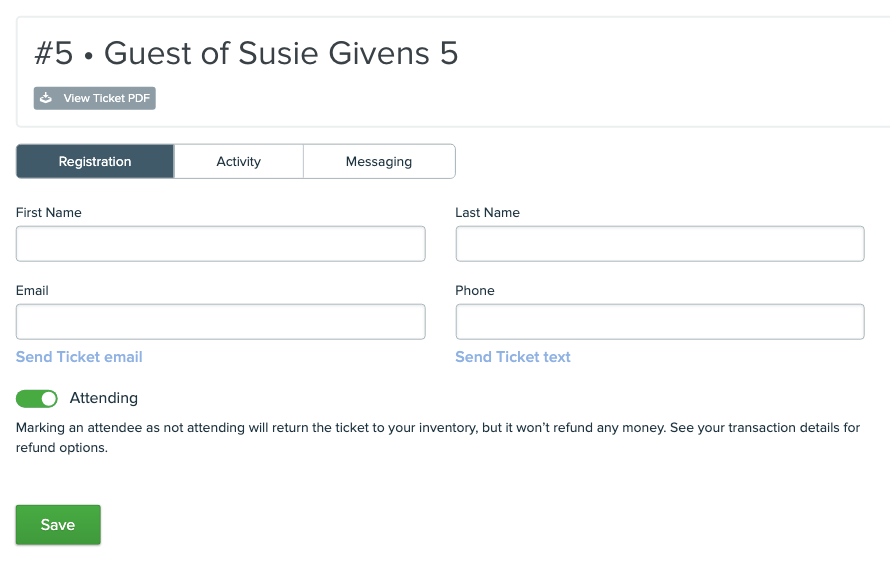Click the 'Attending' label text
890x562 pixels.
point(104,398)
